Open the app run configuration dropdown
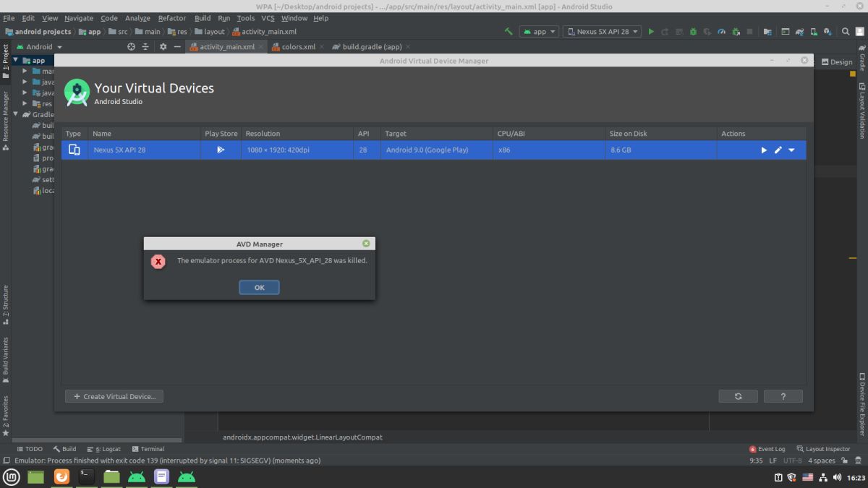Image resolution: width=868 pixels, height=488 pixels. [x=540, y=32]
